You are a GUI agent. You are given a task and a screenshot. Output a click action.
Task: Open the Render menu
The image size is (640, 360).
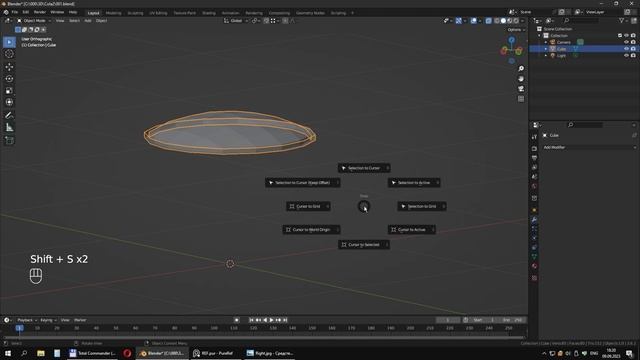(x=40, y=12)
